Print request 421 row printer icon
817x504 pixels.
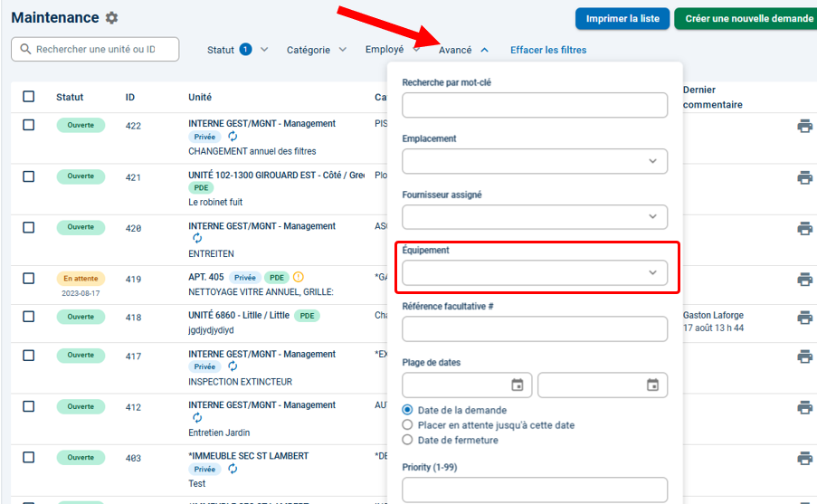coord(804,177)
